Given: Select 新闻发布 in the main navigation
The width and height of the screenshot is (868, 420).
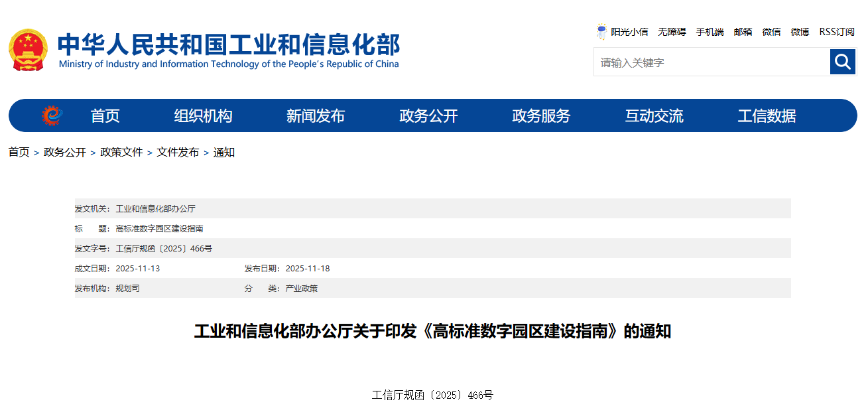Looking at the screenshot, I should [x=316, y=116].
